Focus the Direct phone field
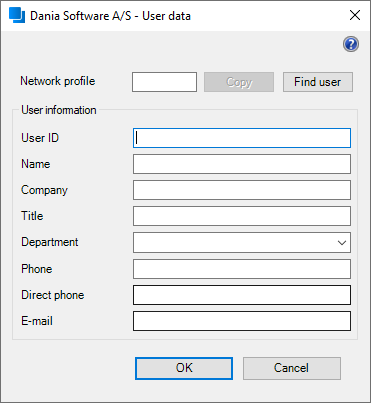Viewport: 371px width, 403px height. pos(242,295)
